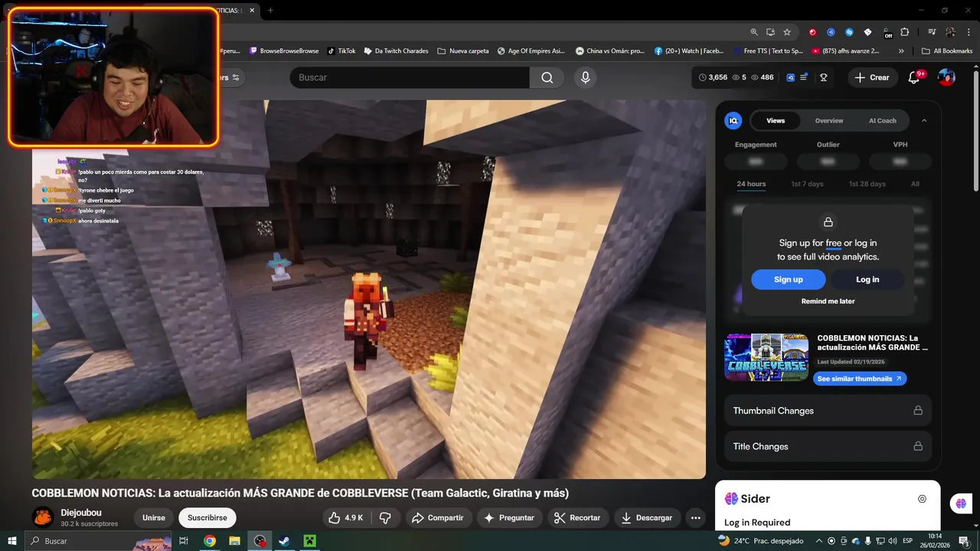
Task: Click the Preguntar button
Action: (x=509, y=517)
